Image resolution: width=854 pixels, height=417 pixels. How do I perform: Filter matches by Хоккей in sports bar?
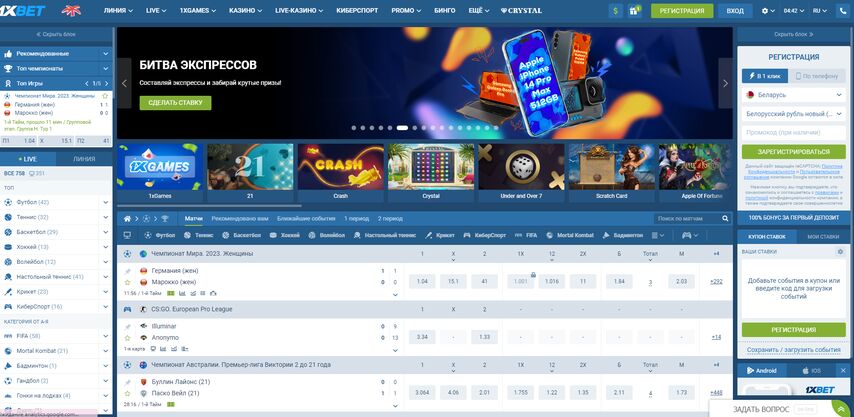coord(284,235)
